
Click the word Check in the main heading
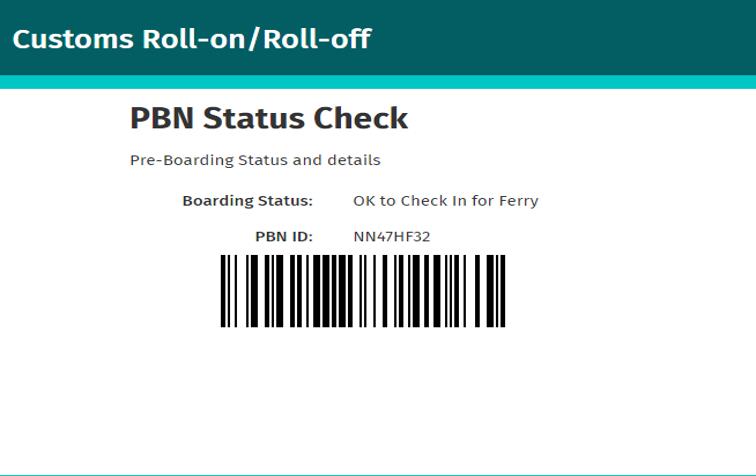pos(361,118)
